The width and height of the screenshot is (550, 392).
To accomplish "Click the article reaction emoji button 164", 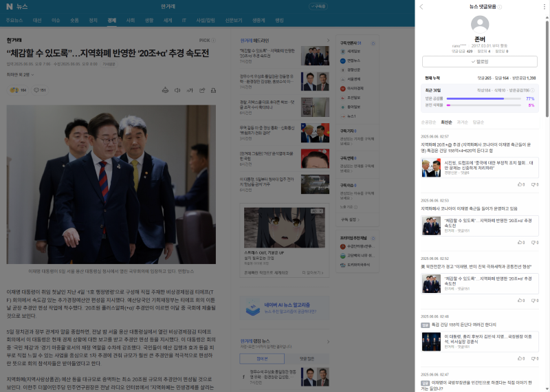I will 18,90.
